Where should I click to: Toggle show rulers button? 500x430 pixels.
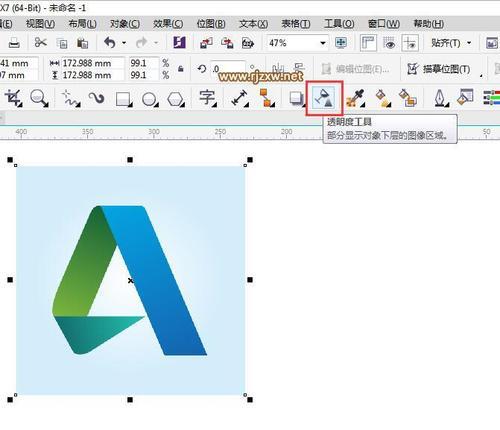pos(368,43)
